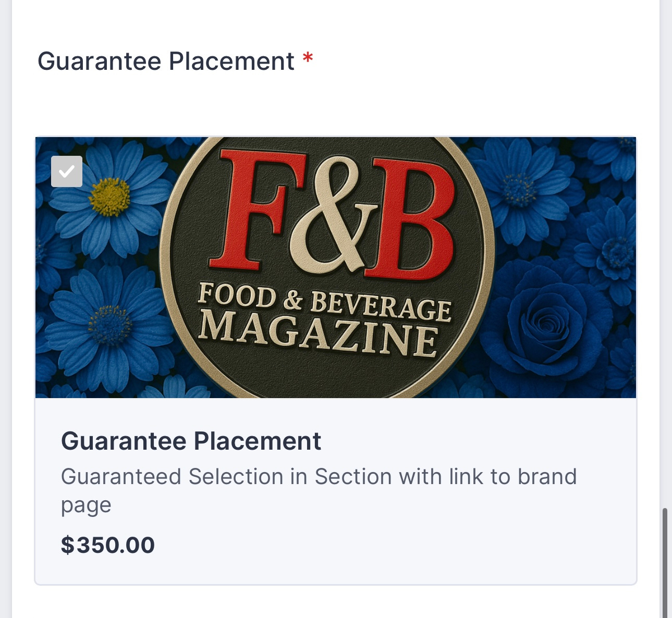The width and height of the screenshot is (672, 618).
Task: Select the Guaranteed Selection description text
Action: click(319, 477)
